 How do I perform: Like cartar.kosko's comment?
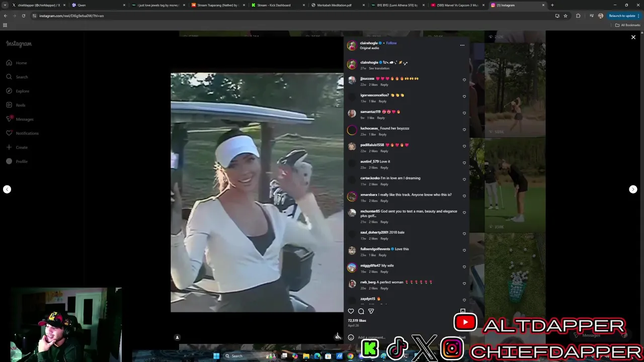(464, 179)
